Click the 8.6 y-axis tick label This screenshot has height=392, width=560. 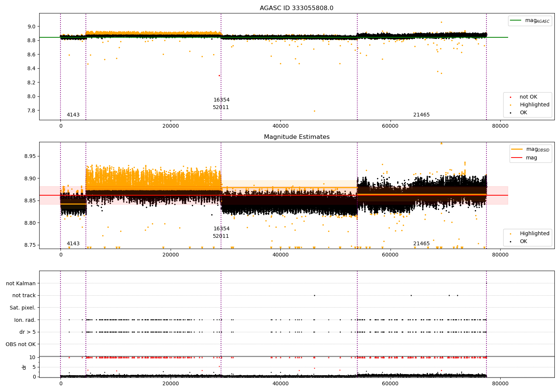coord(31,55)
